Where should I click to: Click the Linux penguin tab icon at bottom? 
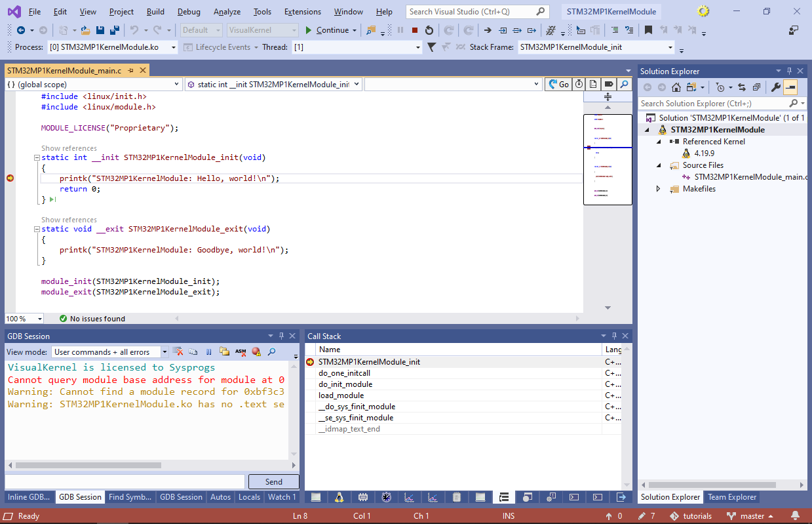(339, 497)
